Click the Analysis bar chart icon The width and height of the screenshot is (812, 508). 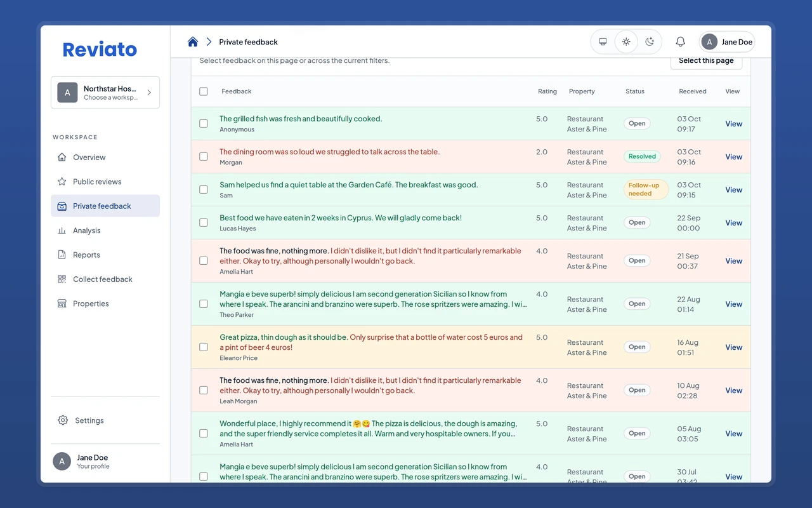62,231
